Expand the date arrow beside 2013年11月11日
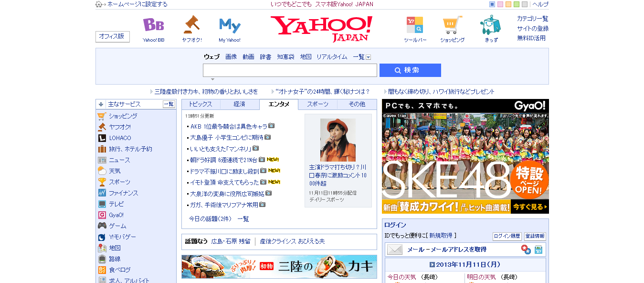Screen dimensions: 644x283 click(432, 264)
